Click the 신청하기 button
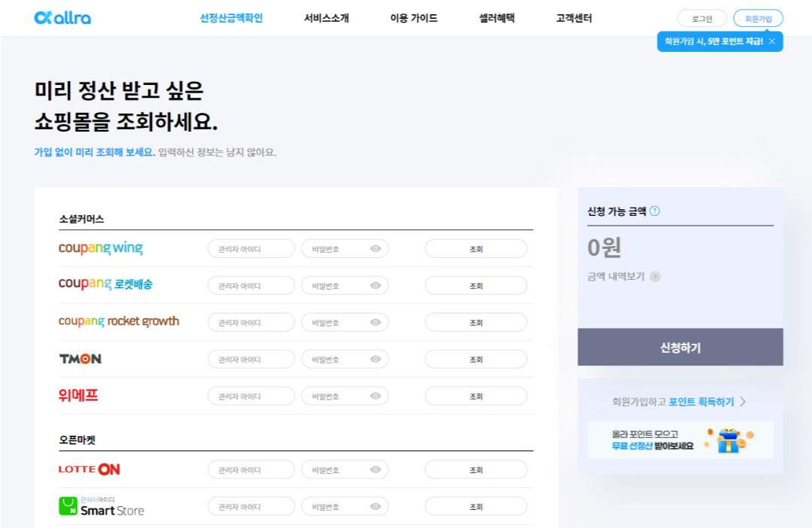 [680, 347]
